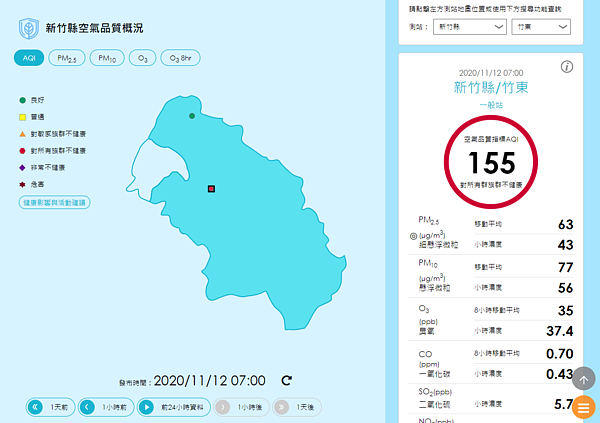
Task: Click PM10 moving average value 77
Action: pyautogui.click(x=566, y=267)
